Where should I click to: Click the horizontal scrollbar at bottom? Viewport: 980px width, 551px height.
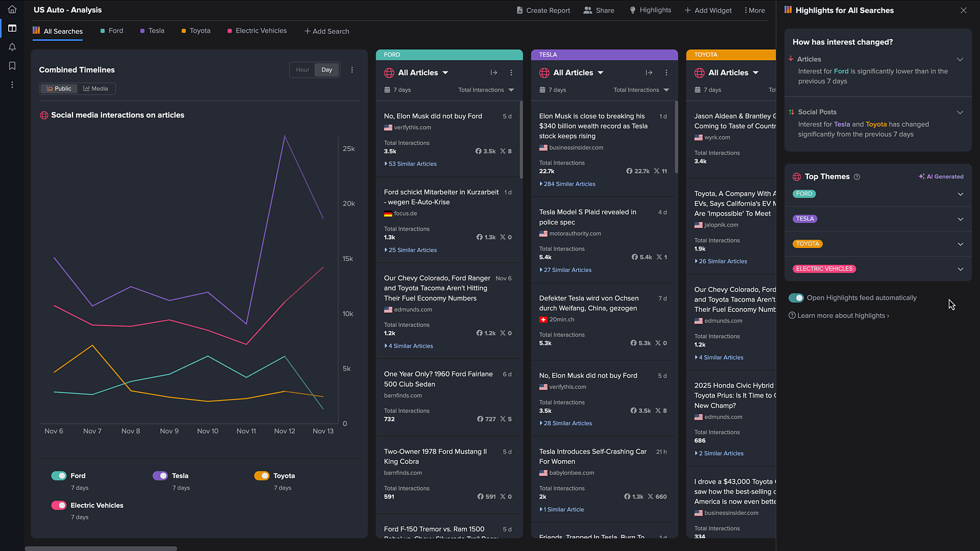coord(101,548)
